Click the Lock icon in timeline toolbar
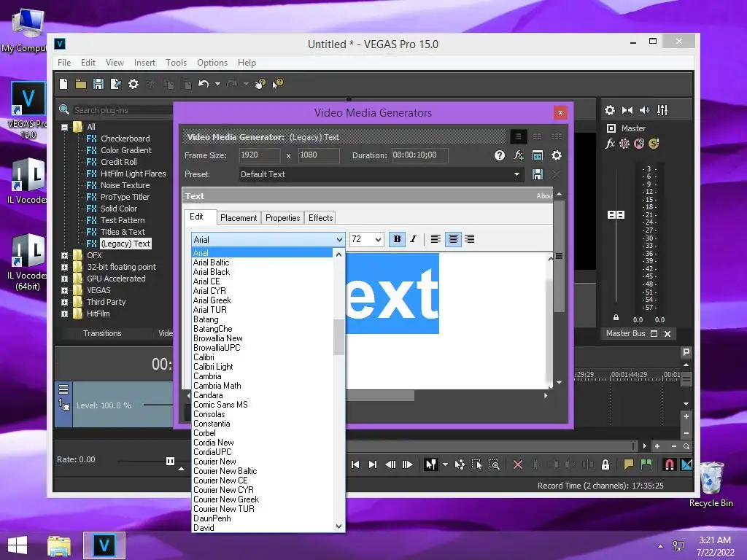Viewport: 747px width, 560px height. [x=605, y=464]
